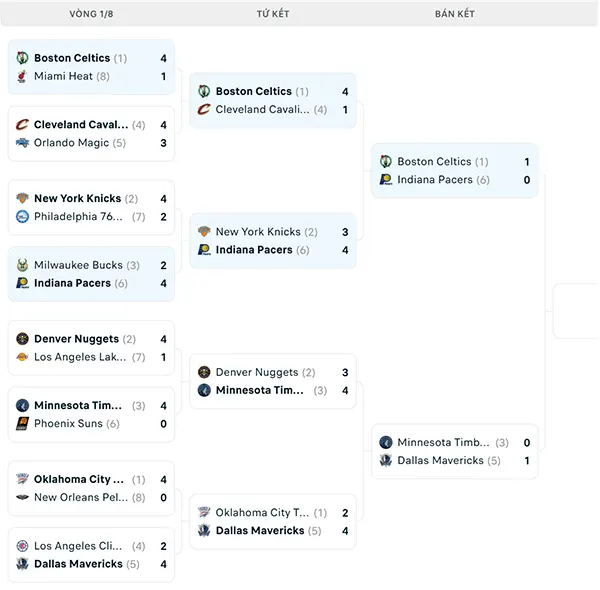Click the Celtics logo in the Bán kết column
Screen dimensions: 600x590
click(386, 161)
